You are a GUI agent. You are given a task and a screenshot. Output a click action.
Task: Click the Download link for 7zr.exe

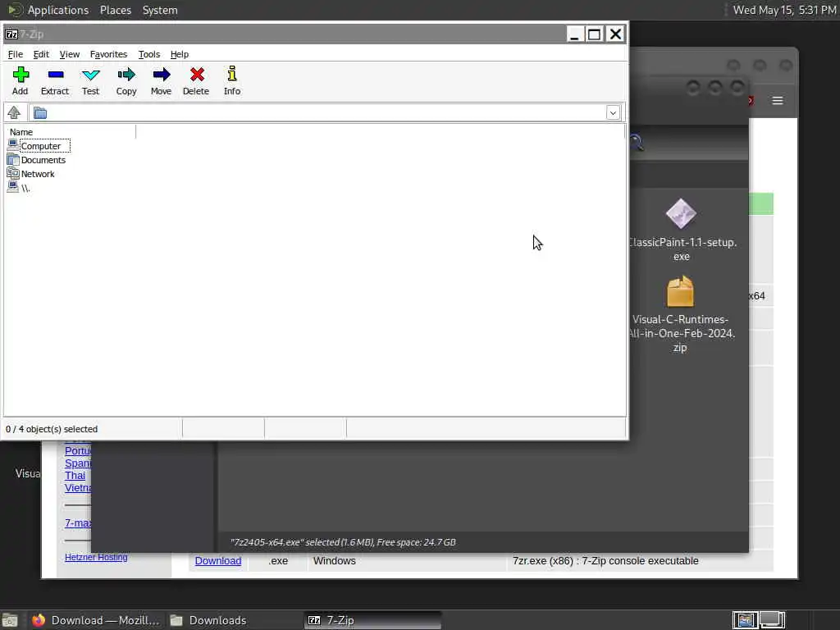tap(218, 561)
